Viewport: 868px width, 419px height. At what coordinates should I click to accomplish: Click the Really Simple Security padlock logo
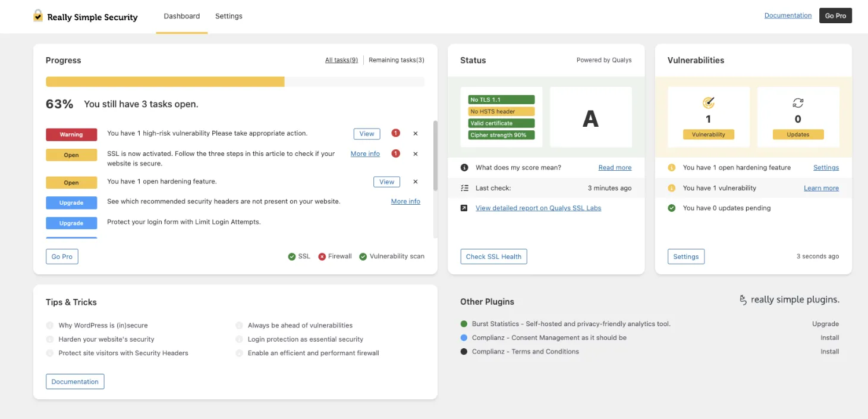coord(38,15)
